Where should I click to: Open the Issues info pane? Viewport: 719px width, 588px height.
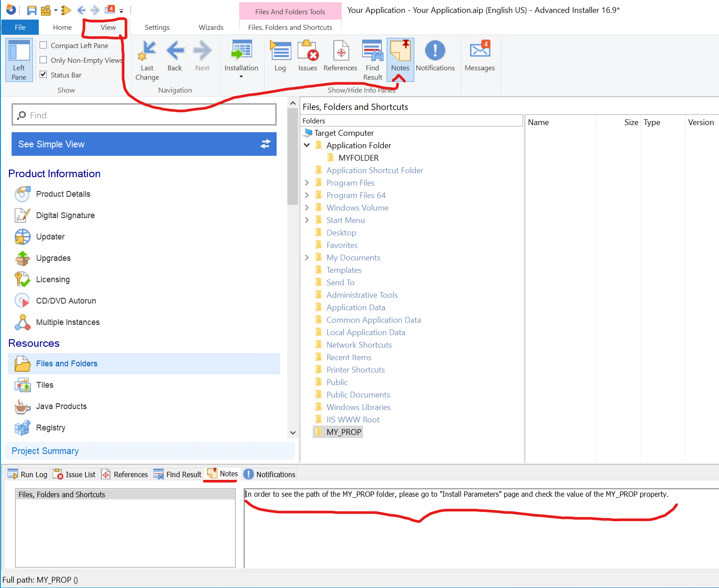(307, 56)
